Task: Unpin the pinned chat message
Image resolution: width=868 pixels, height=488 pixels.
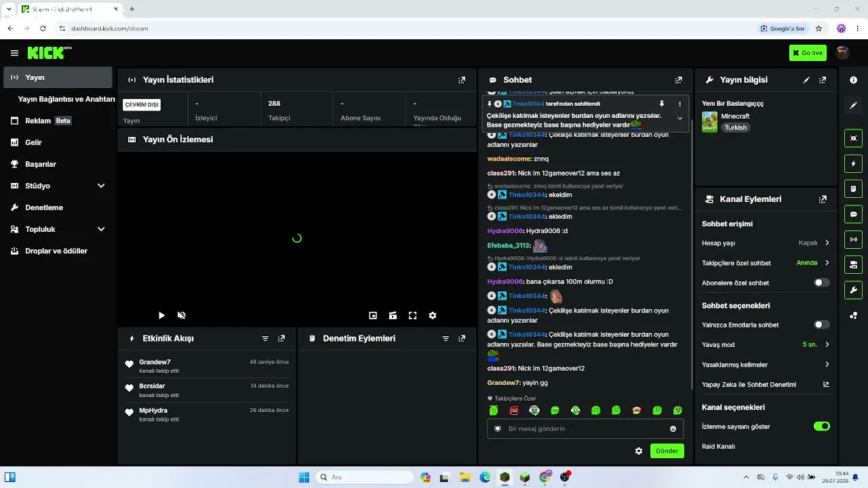Action: coord(661,104)
